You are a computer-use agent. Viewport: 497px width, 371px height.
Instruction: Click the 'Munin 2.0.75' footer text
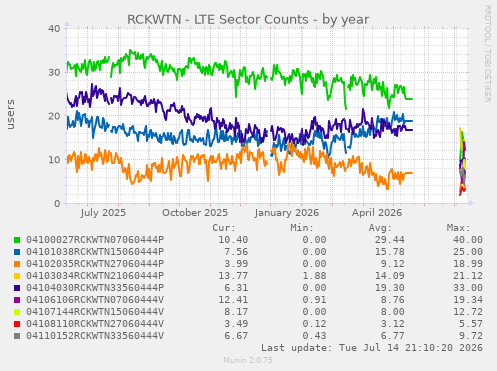pos(248,360)
